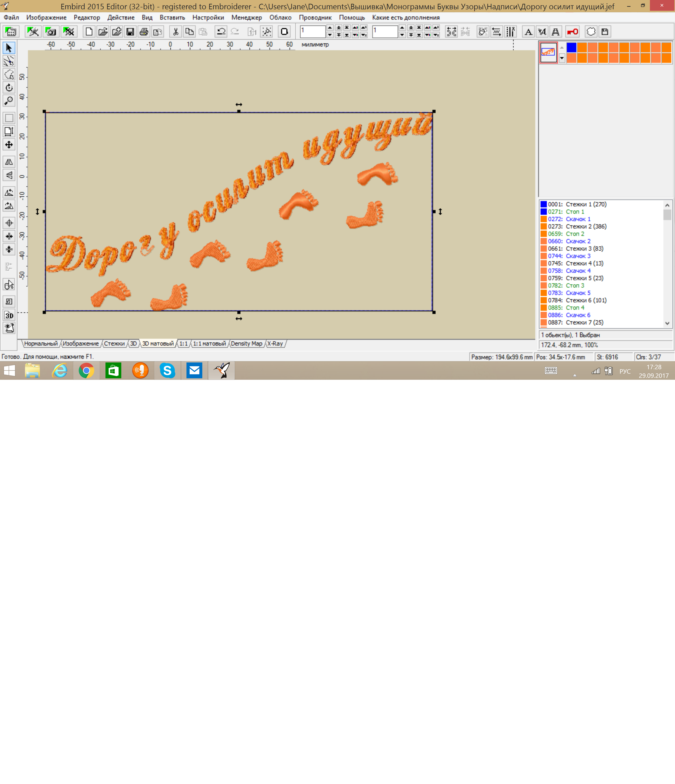
Task: Switch to X-Ray view tab
Action: click(x=275, y=343)
